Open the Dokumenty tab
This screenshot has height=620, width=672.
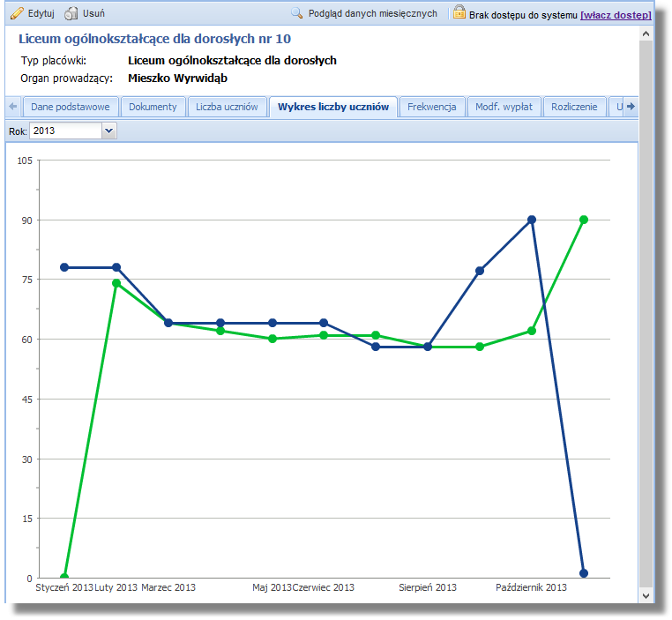point(153,107)
